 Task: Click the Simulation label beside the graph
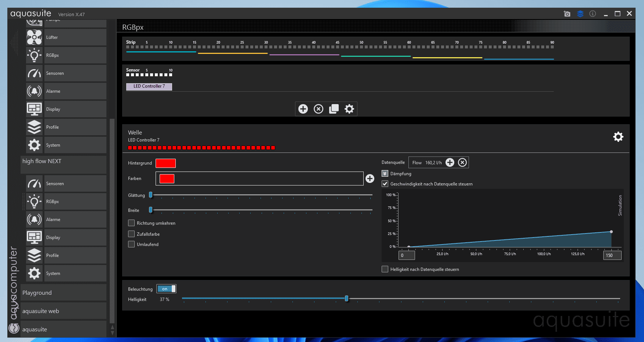(620, 205)
